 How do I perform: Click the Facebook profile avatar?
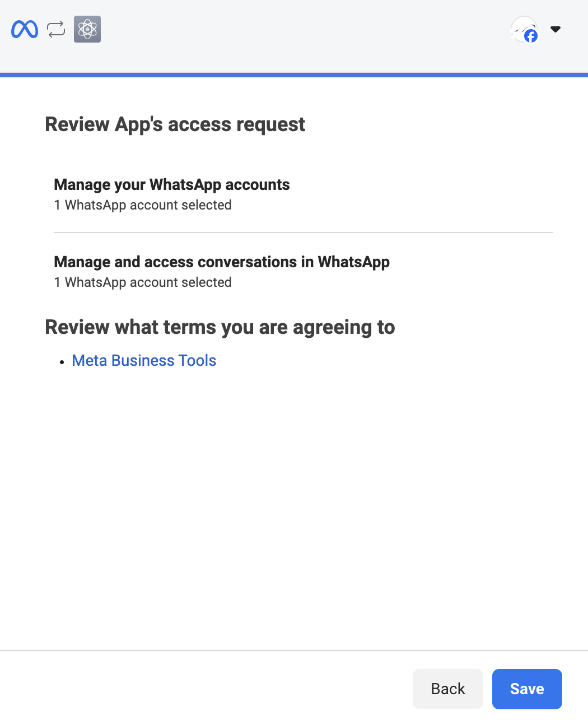524,29
